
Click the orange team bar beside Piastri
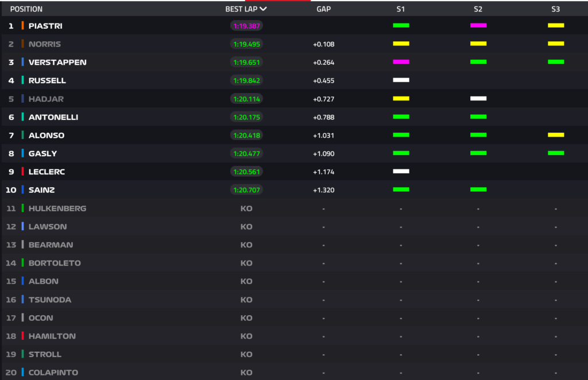(x=22, y=26)
